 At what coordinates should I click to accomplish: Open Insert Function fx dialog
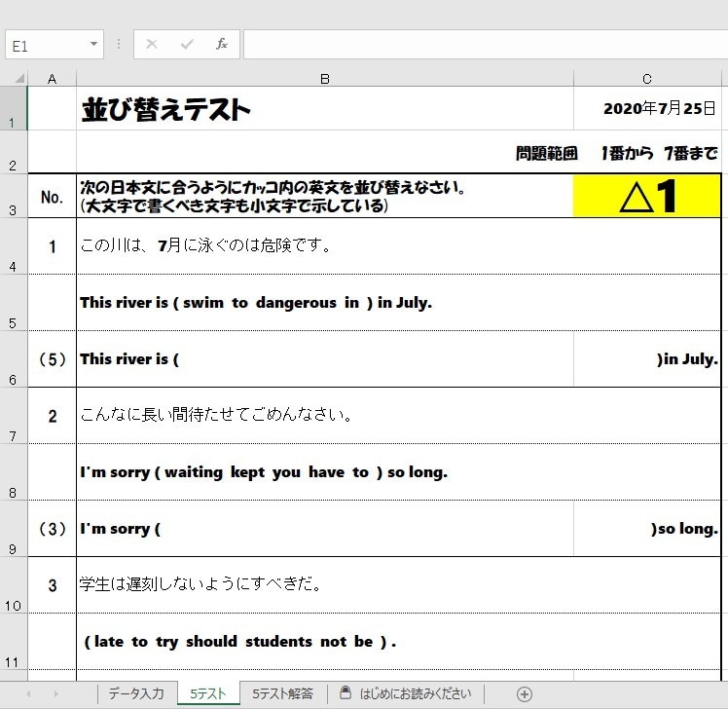pyautogui.click(x=222, y=44)
